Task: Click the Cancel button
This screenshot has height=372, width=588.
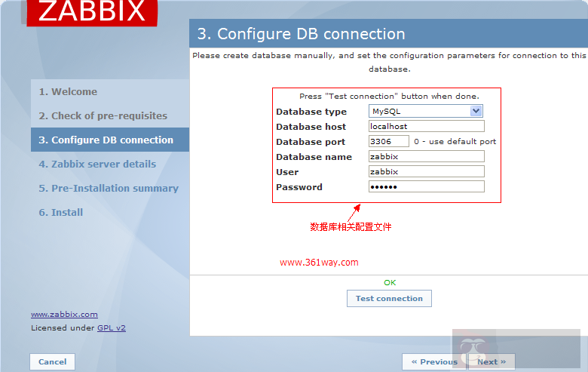Action: click(53, 362)
